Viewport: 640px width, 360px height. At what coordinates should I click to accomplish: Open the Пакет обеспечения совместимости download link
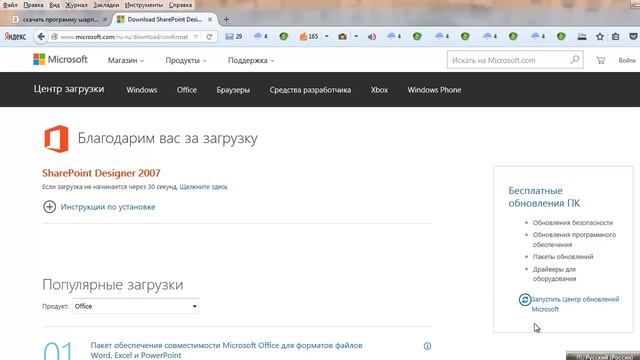pyautogui.click(x=227, y=350)
